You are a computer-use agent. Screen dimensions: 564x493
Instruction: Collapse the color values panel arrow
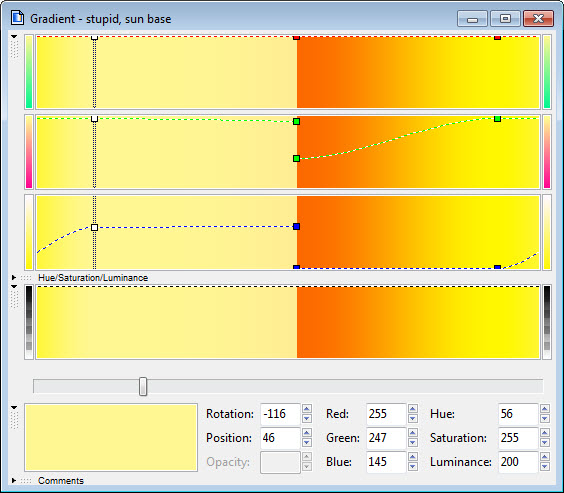coord(14,407)
